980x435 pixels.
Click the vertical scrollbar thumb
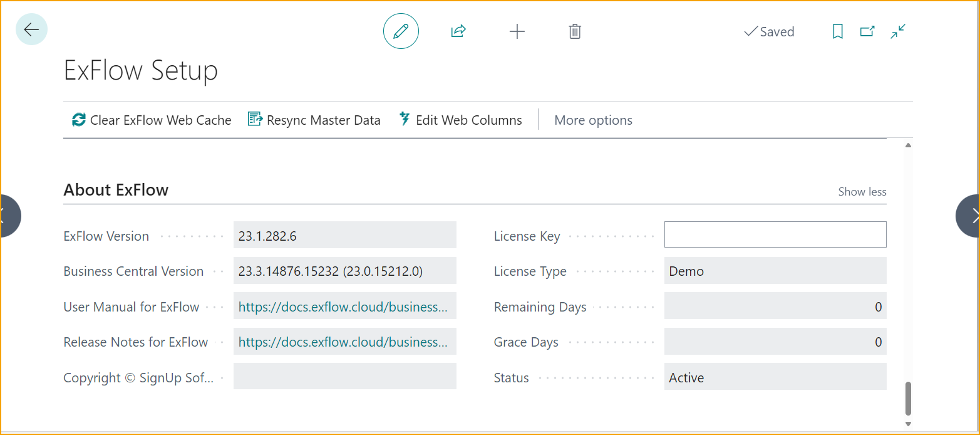908,398
